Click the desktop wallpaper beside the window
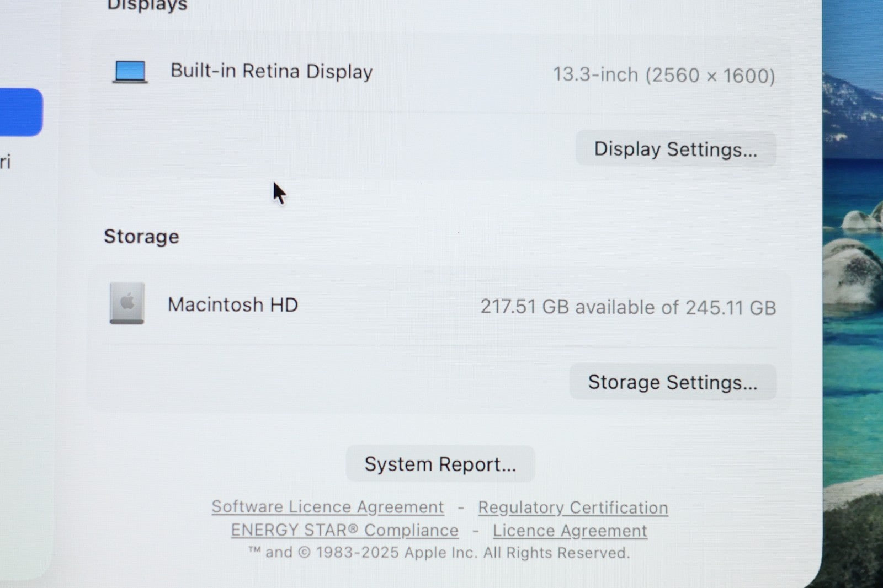The height and width of the screenshot is (588, 883). [853, 331]
